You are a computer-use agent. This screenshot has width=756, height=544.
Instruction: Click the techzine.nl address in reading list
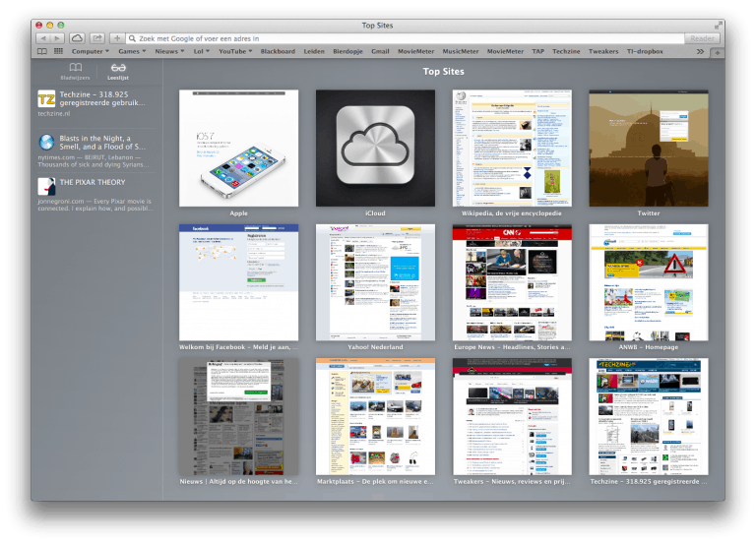click(x=54, y=114)
